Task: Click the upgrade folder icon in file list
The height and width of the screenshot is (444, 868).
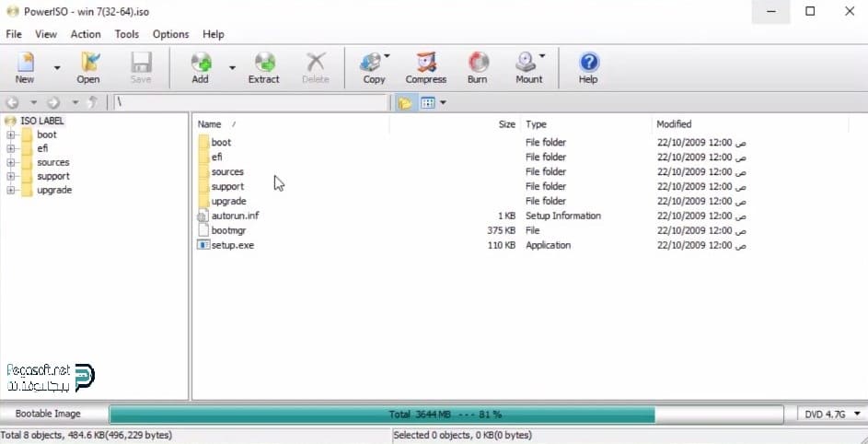Action: point(203,201)
